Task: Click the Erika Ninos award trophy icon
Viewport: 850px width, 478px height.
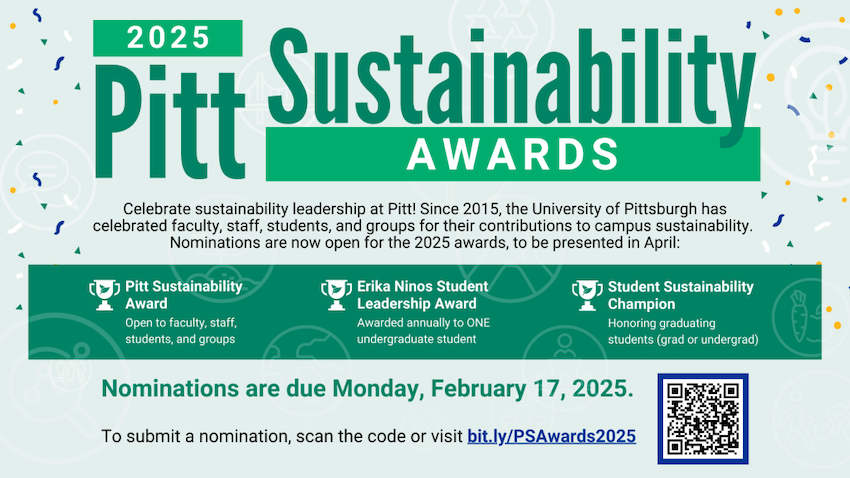Action: click(x=337, y=293)
